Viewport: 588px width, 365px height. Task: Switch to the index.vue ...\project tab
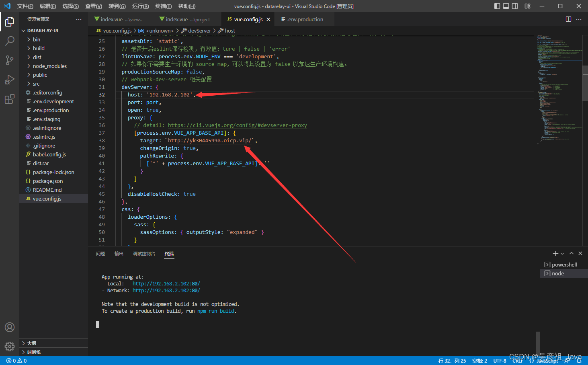coord(187,19)
